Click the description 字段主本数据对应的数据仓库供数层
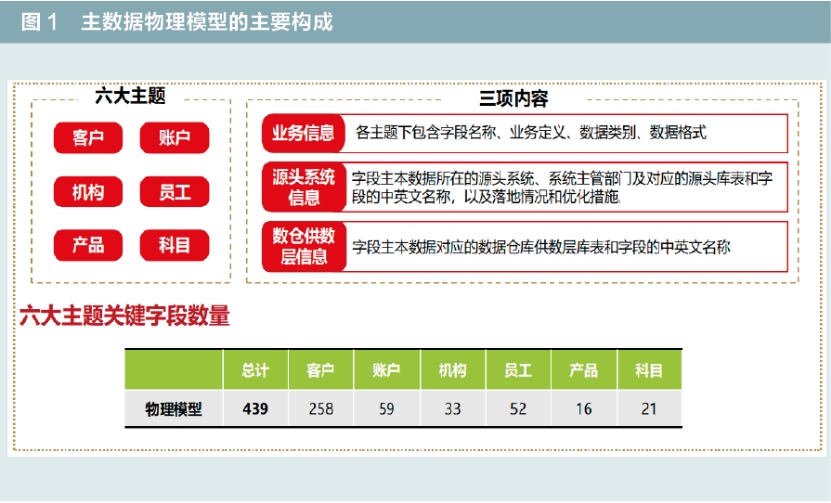Image resolution: width=831 pixels, height=503 pixels. [x=541, y=247]
